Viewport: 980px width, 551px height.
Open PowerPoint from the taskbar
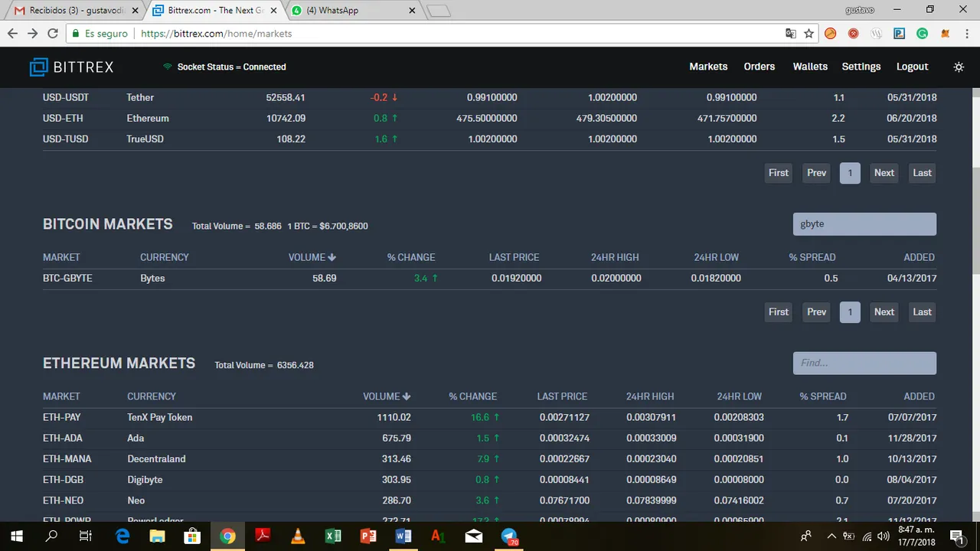(368, 536)
